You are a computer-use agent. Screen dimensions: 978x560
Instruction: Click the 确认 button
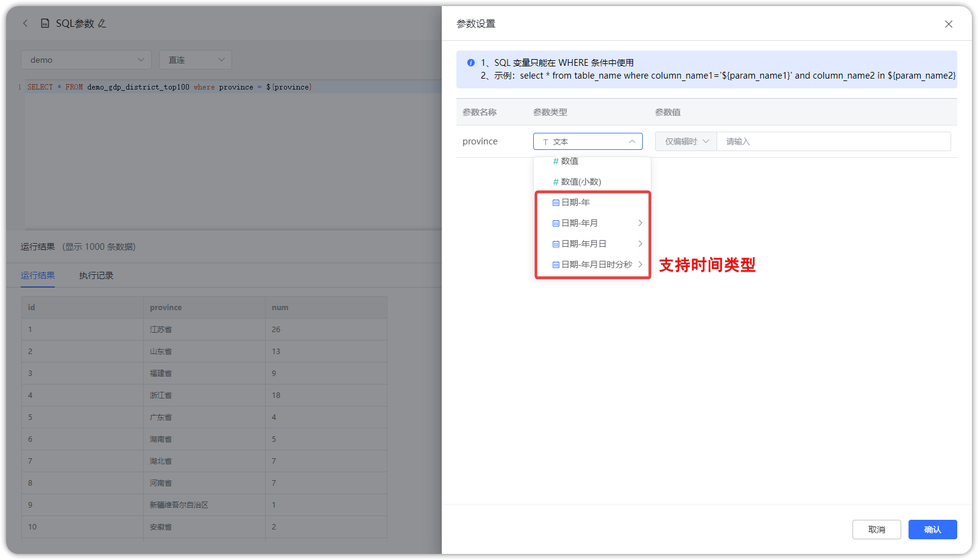(x=932, y=530)
